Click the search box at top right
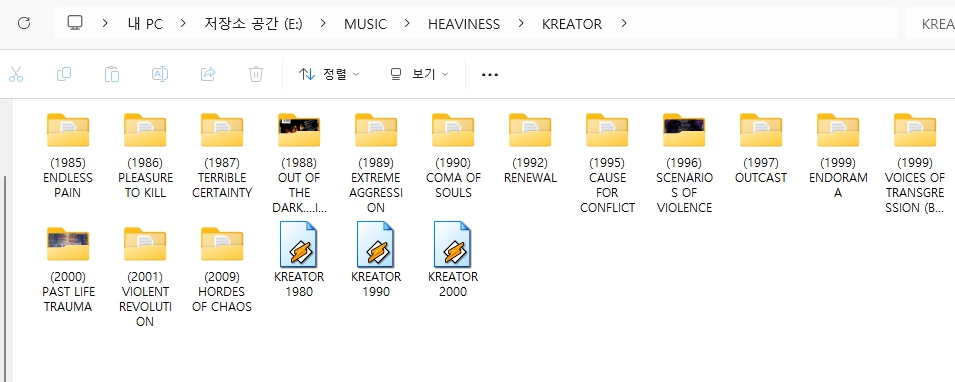This screenshot has height=382, width=955. 931,24
